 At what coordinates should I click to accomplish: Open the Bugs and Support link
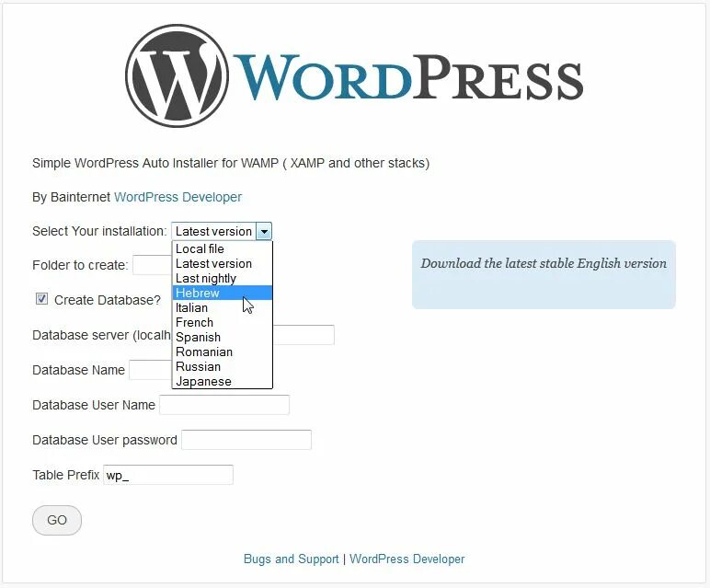pos(292,559)
